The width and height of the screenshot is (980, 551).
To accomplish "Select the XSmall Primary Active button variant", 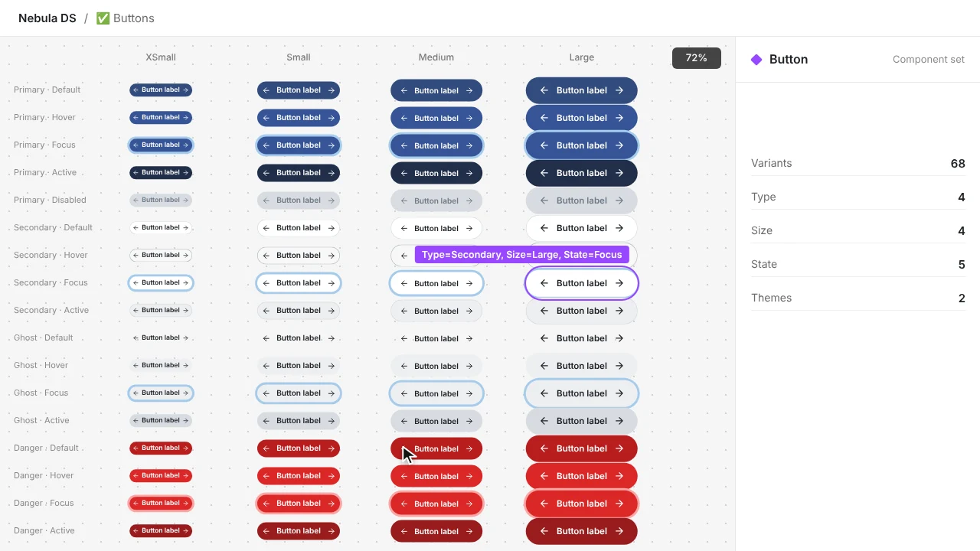I will (x=161, y=172).
